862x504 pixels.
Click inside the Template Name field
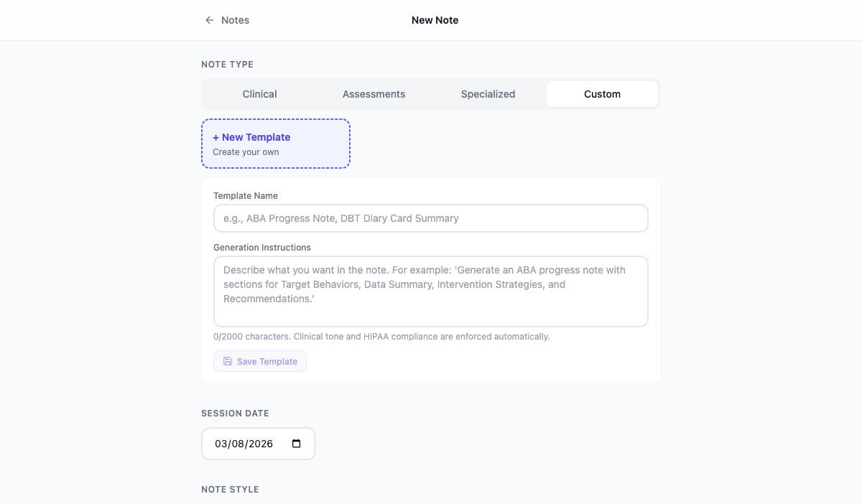pyautogui.click(x=430, y=218)
